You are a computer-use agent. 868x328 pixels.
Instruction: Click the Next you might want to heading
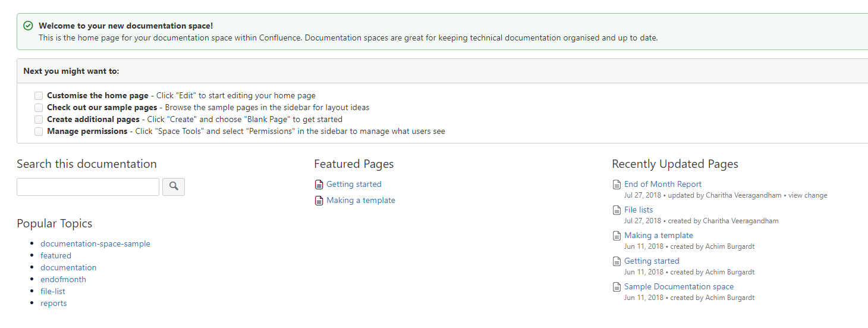coord(71,71)
